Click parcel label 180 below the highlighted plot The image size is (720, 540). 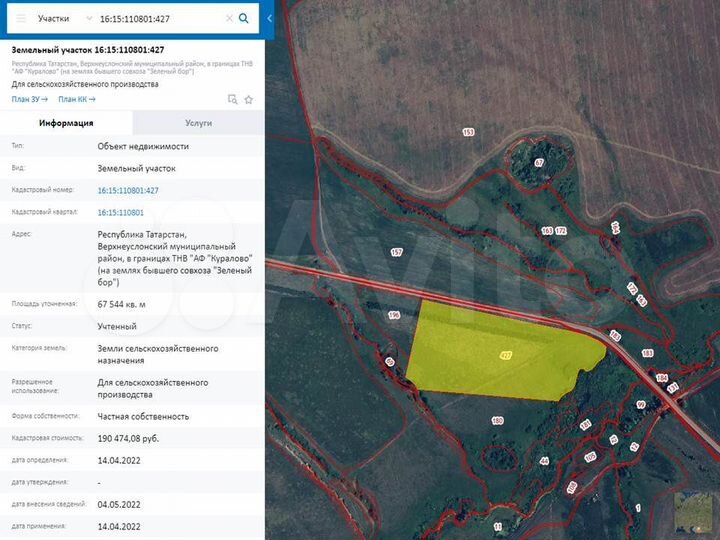click(x=497, y=421)
